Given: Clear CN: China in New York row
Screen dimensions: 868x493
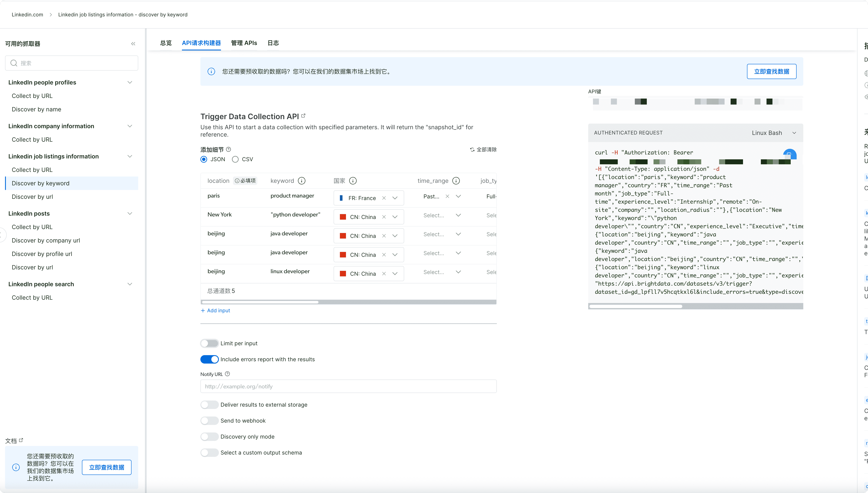Looking at the screenshot, I should pos(384,217).
